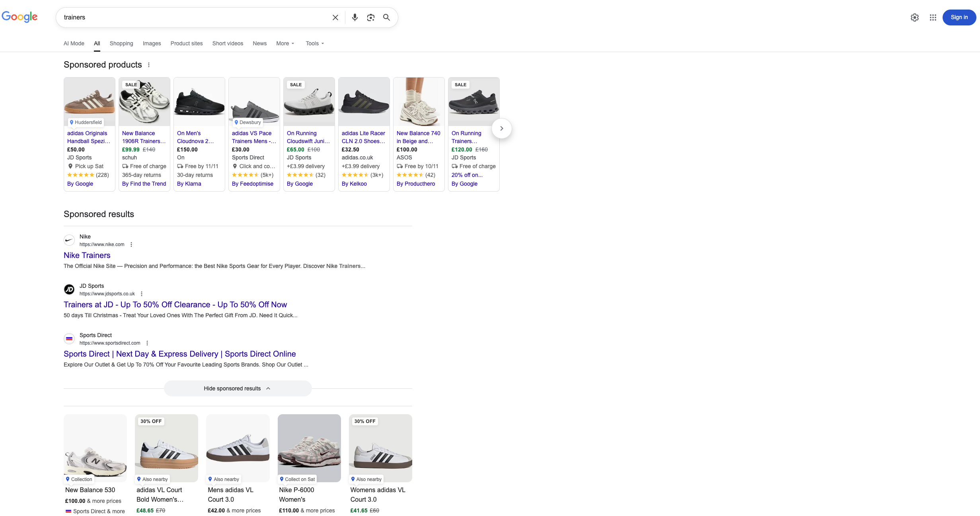Show next sponsored products with arrow
The height and width of the screenshot is (516, 980).
pyautogui.click(x=502, y=128)
